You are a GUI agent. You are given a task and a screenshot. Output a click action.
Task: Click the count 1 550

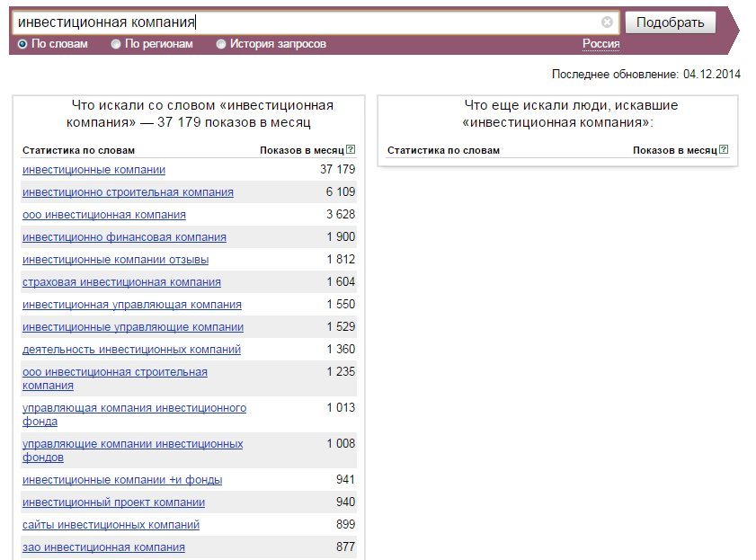(341, 304)
